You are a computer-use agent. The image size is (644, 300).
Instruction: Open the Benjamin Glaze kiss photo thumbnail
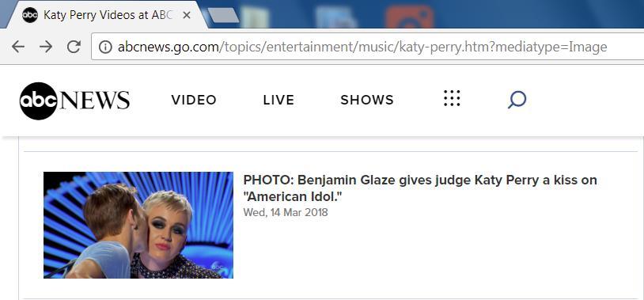pos(138,226)
